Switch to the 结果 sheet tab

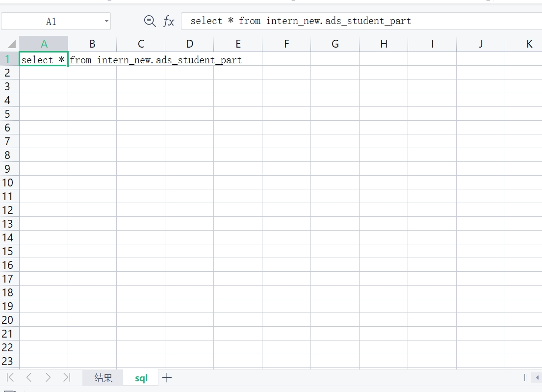102,378
